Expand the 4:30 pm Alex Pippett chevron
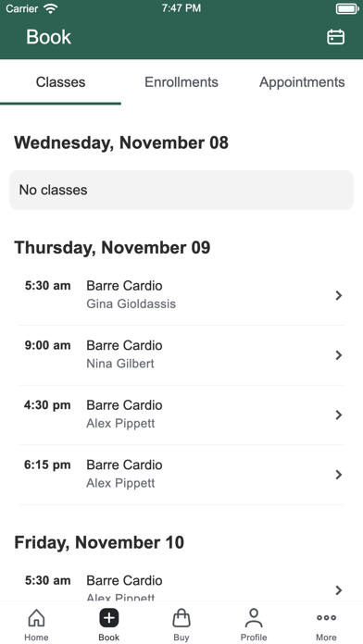 [x=339, y=415]
